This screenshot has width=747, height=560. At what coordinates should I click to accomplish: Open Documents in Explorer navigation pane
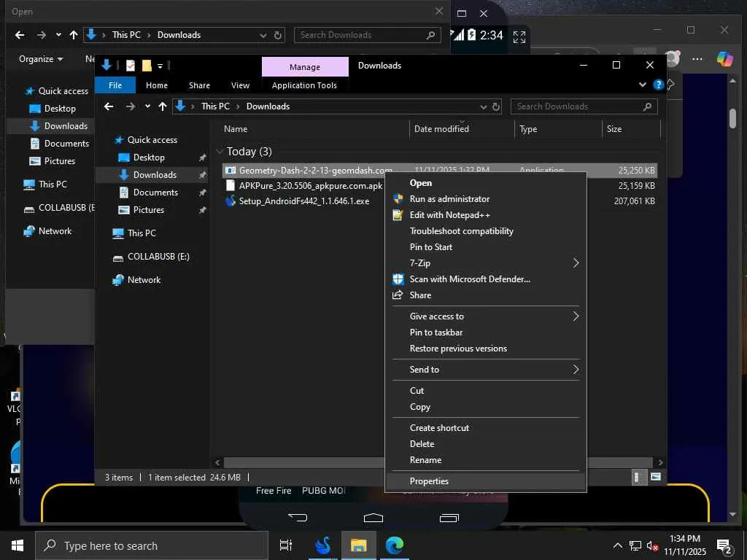click(x=155, y=192)
